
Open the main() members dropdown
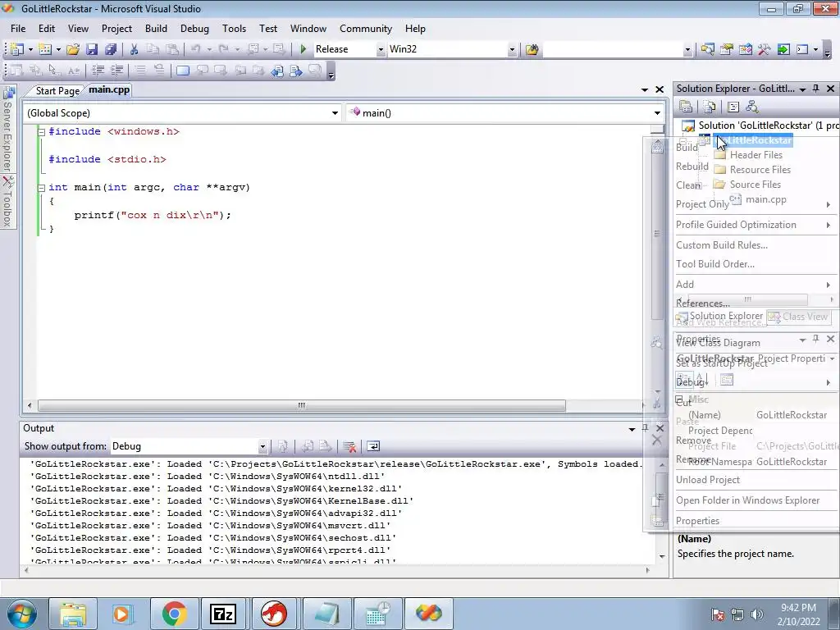click(657, 113)
